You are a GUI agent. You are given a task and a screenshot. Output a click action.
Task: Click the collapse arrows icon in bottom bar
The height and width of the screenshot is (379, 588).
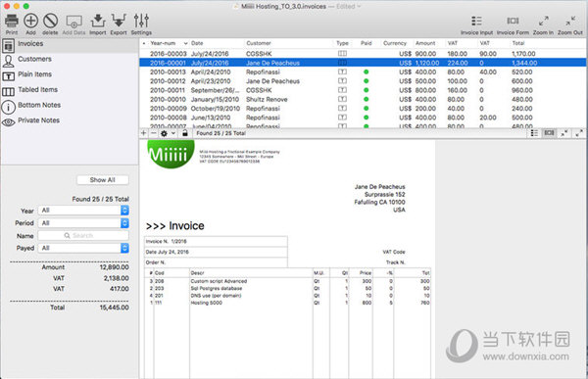(x=564, y=133)
